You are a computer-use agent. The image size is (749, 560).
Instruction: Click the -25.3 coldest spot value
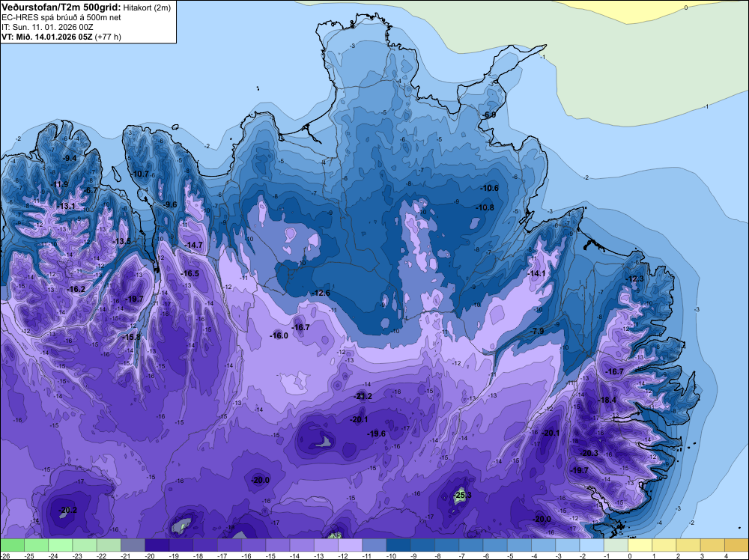[463, 495]
